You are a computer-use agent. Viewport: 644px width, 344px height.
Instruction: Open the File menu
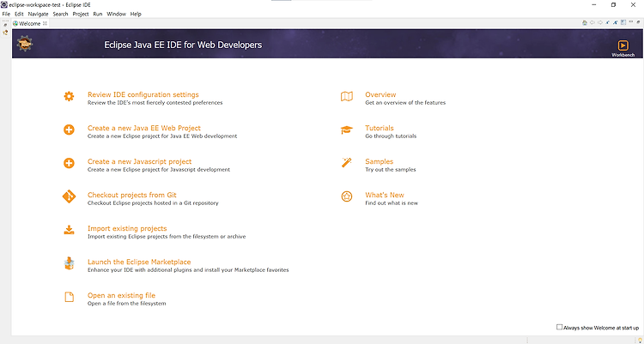point(6,14)
